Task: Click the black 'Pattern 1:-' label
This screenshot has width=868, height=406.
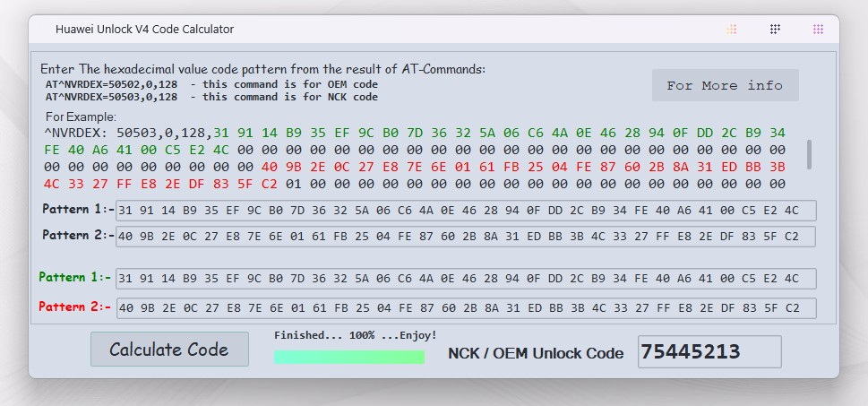Action: pyautogui.click(x=78, y=210)
